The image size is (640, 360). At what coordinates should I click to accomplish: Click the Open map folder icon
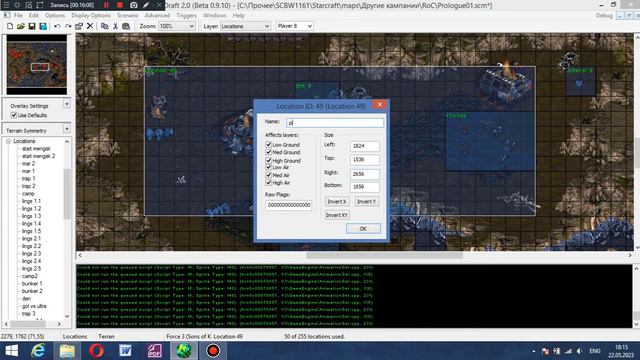[20, 27]
